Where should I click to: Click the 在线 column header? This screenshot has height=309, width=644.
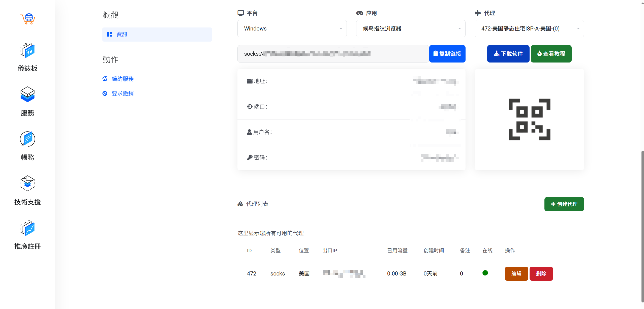487,251
